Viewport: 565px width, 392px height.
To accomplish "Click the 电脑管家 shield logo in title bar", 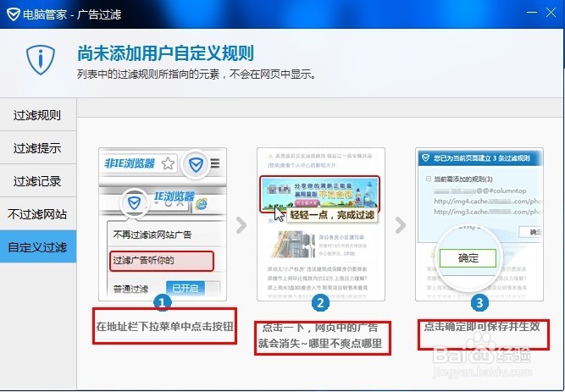I will pos(13,14).
